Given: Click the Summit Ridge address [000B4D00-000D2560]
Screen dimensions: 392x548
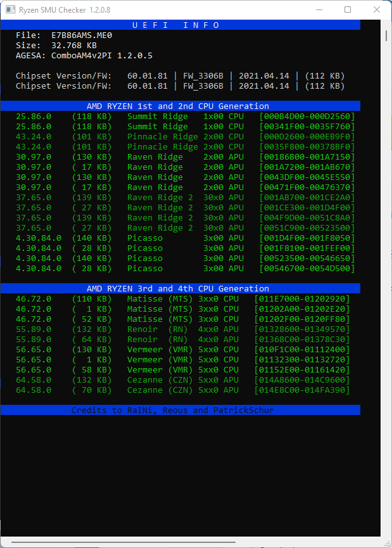Looking at the screenshot, I should coord(307,117).
